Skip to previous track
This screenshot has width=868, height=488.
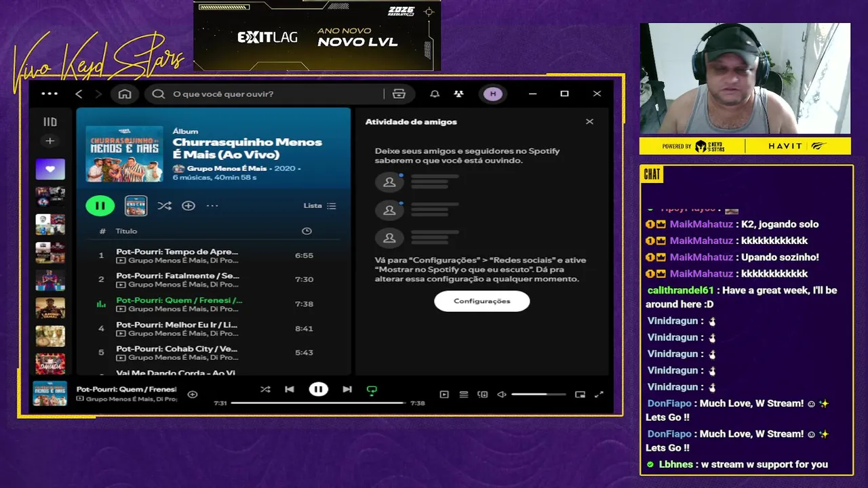tap(290, 390)
